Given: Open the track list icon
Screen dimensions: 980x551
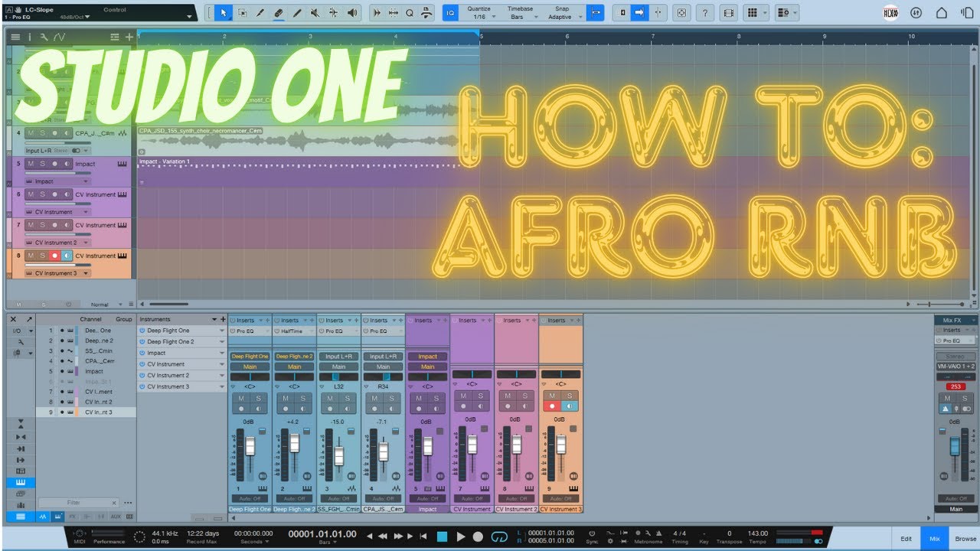Looking at the screenshot, I should (x=15, y=37).
